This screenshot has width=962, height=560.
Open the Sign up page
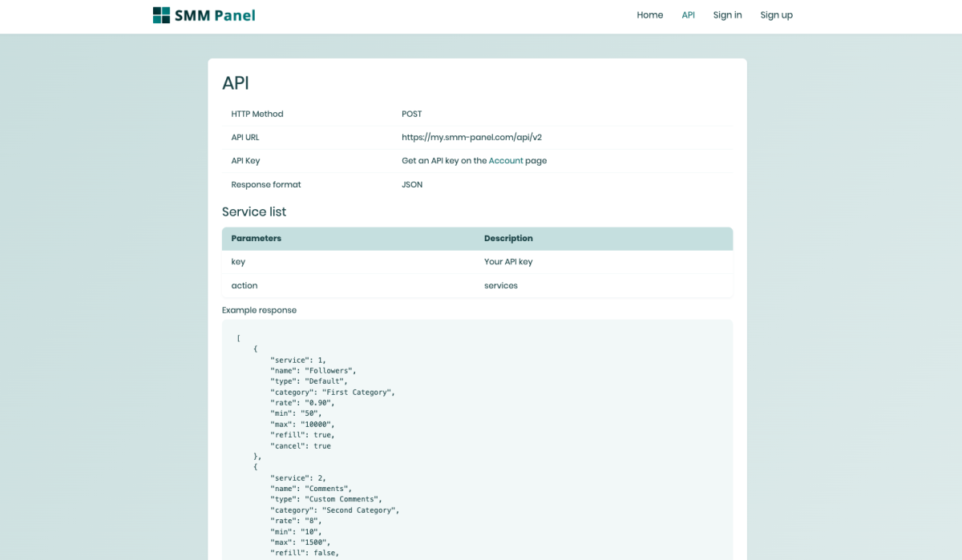pos(776,15)
